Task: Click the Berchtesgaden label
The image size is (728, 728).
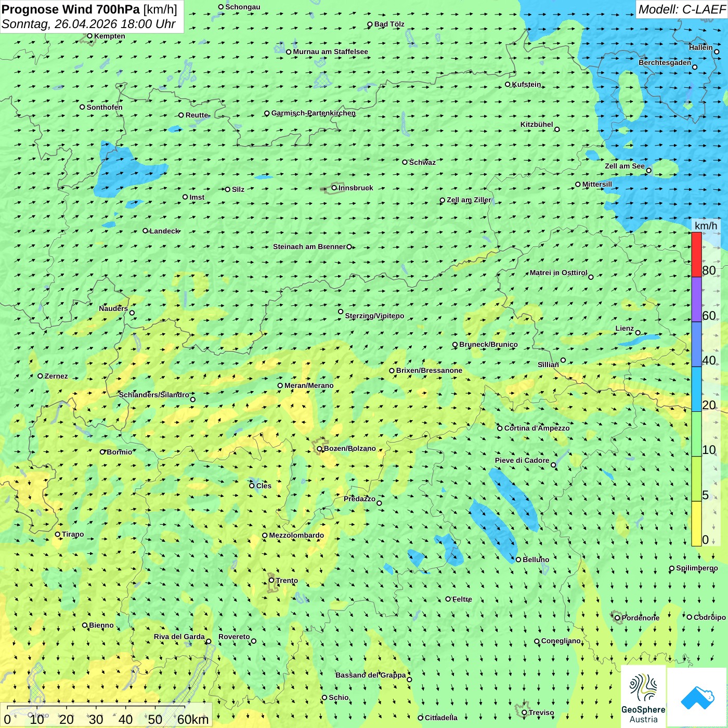Action: (x=665, y=62)
